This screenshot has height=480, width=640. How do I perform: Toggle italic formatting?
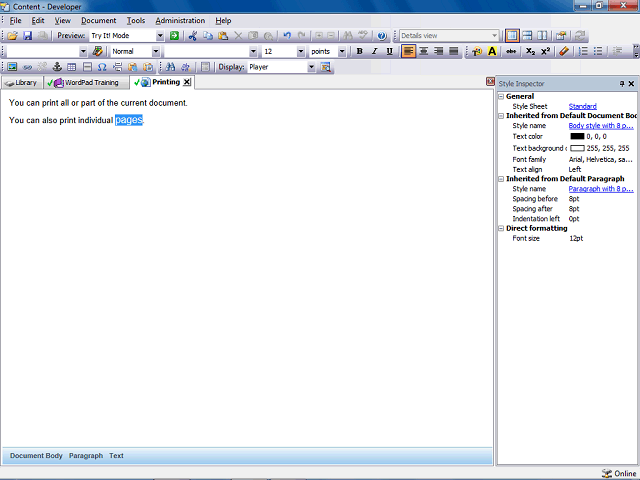pos(374,51)
